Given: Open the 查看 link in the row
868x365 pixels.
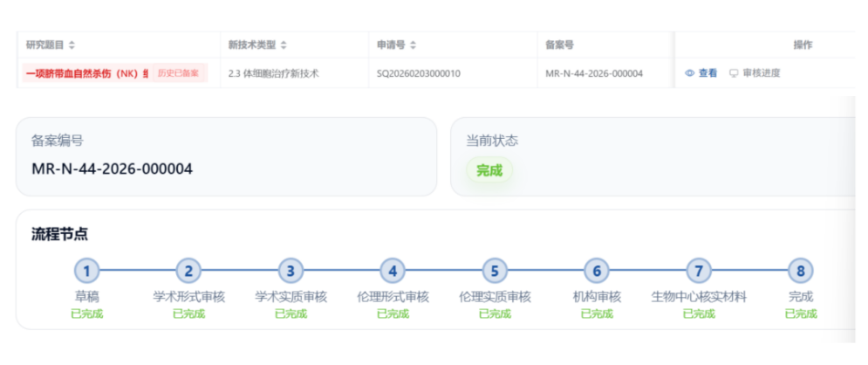Looking at the screenshot, I should [707, 73].
